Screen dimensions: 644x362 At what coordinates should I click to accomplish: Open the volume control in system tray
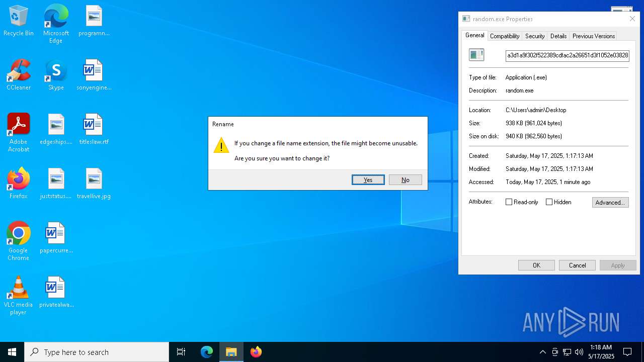click(579, 352)
